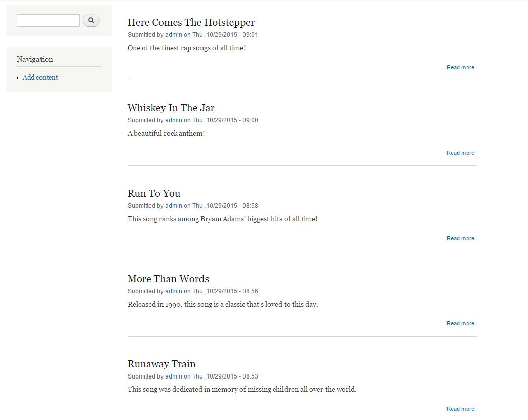Open the Whiskey In The Jar title
The width and height of the screenshot is (528, 420).
(171, 108)
